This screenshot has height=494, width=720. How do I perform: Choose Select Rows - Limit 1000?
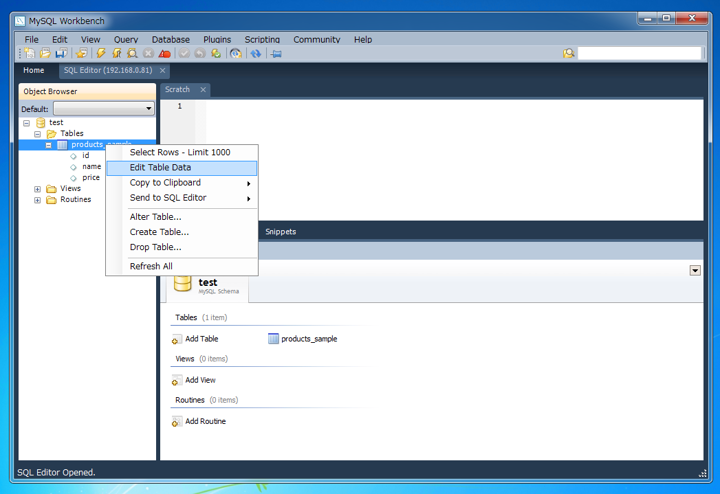(x=182, y=152)
